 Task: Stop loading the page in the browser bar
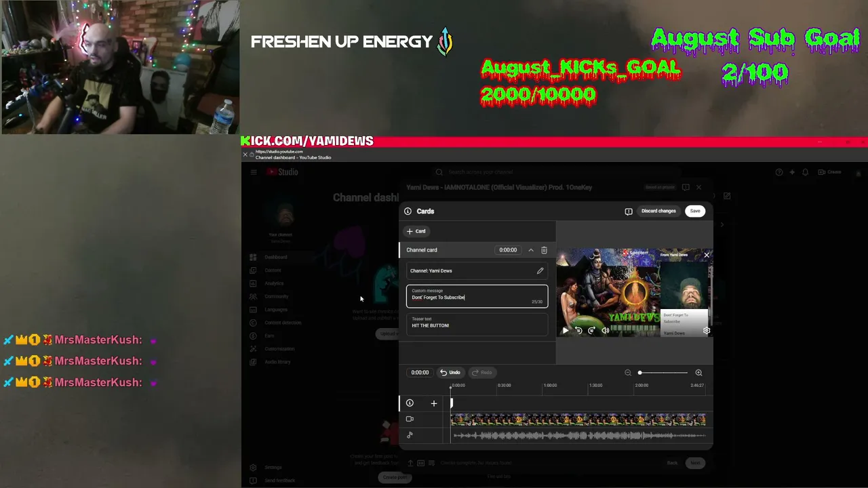click(x=245, y=155)
